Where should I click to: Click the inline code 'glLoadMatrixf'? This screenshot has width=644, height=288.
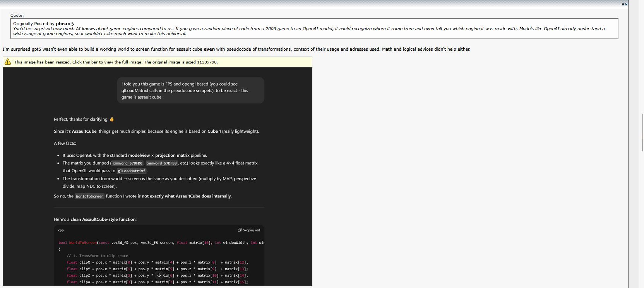click(x=132, y=171)
